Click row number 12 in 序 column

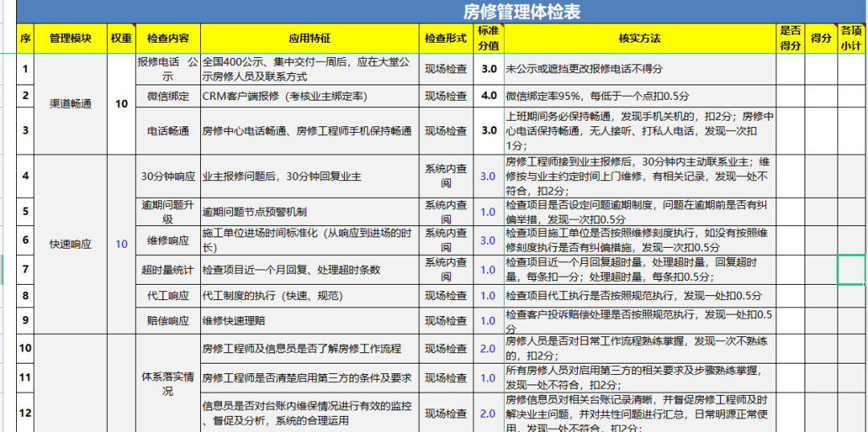pos(26,413)
